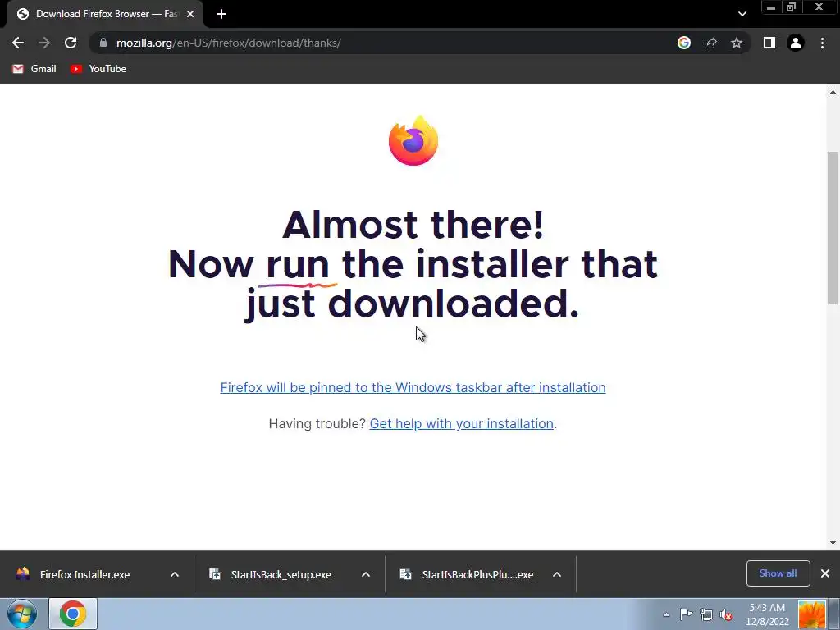The width and height of the screenshot is (840, 630).
Task: Click the Firefox logo on the page
Action: pos(413,140)
